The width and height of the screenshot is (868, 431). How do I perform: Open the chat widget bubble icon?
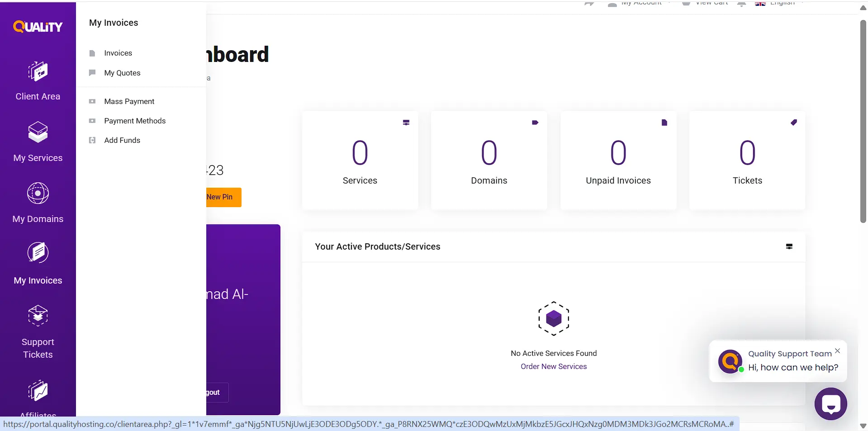tap(831, 404)
